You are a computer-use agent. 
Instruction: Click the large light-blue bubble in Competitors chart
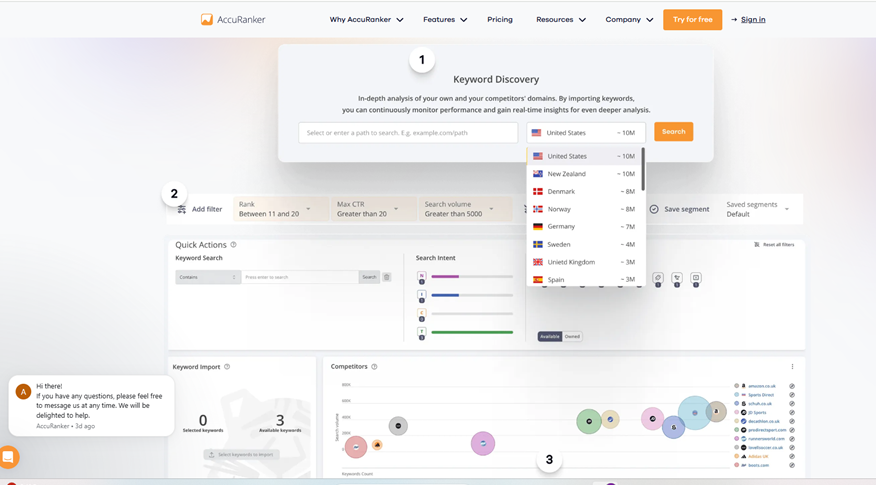(694, 413)
